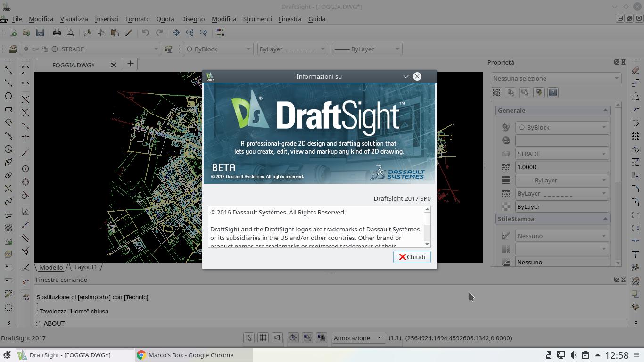Open the Layers Manager icon
Image resolution: width=644 pixels, height=362 pixels.
pyautogui.click(x=12, y=49)
